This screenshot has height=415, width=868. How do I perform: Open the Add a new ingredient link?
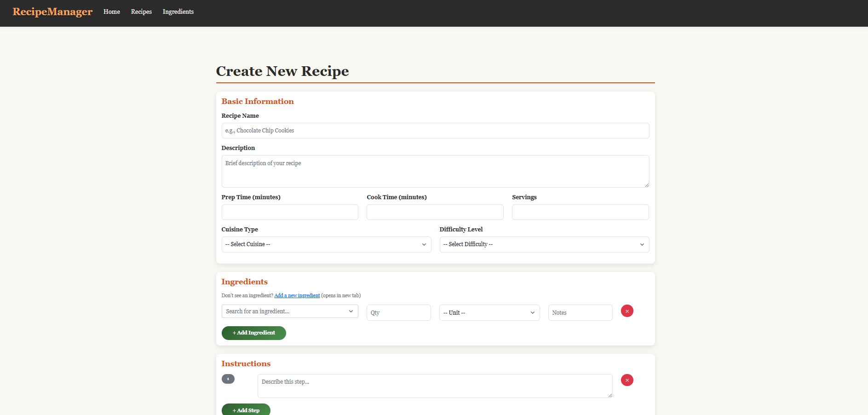click(297, 295)
